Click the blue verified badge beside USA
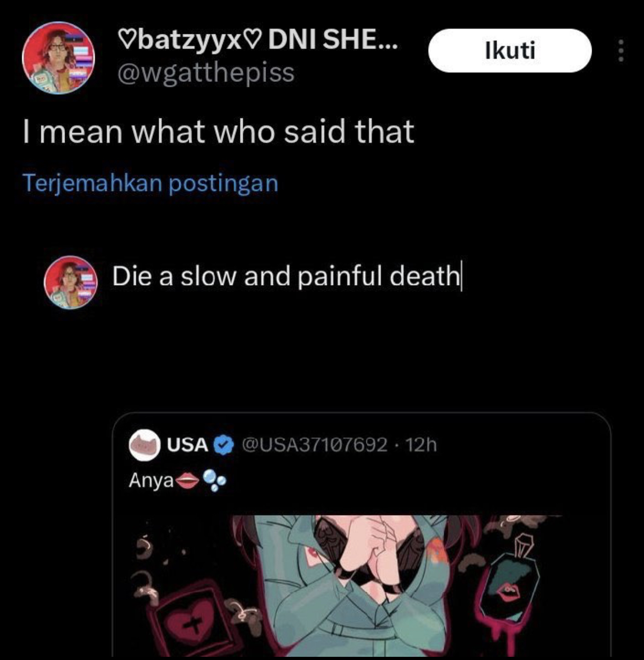The height and width of the screenshot is (660, 644). pos(224,445)
